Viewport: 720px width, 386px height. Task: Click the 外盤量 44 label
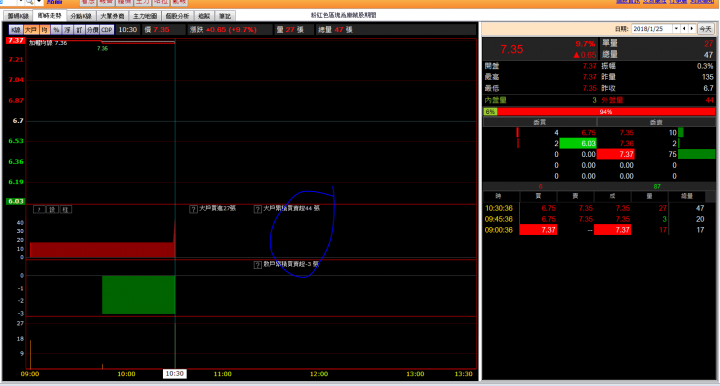coord(657,100)
